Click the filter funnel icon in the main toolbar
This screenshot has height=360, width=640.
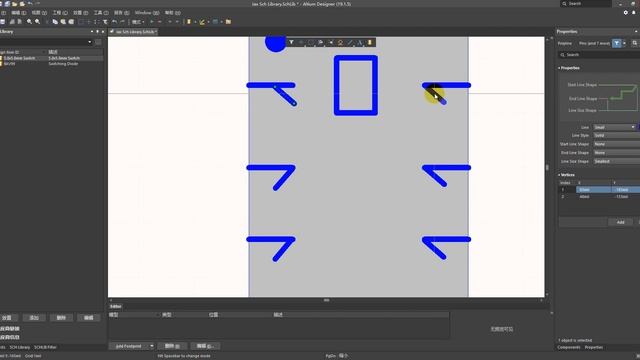tap(105, 22)
